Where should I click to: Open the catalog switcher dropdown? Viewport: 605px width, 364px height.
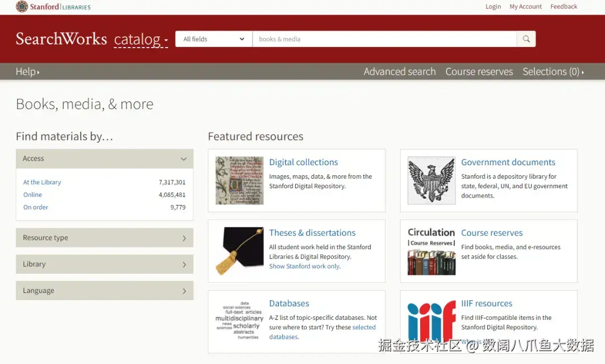click(141, 39)
